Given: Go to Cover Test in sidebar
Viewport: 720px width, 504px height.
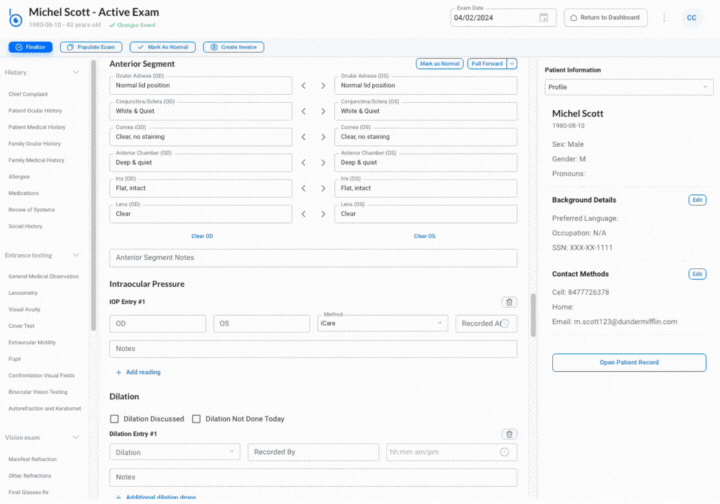Looking at the screenshot, I should (22, 326).
